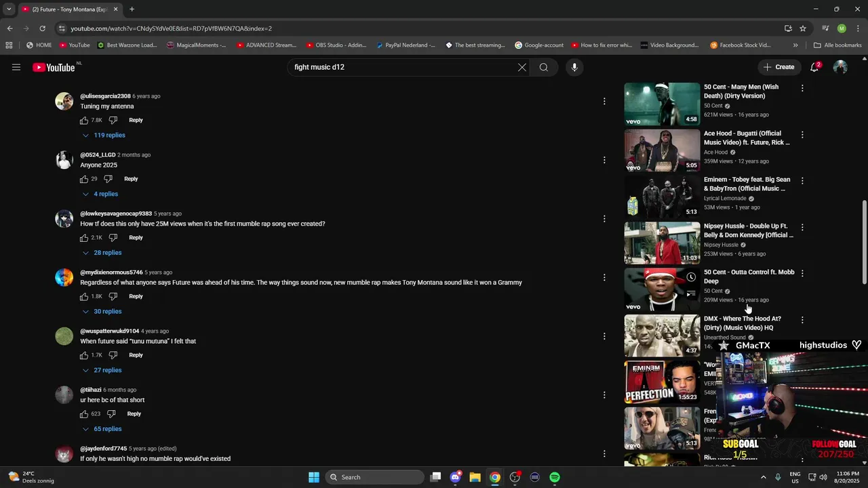
Task: Open the taskbar clock and date
Action: [x=848, y=477]
